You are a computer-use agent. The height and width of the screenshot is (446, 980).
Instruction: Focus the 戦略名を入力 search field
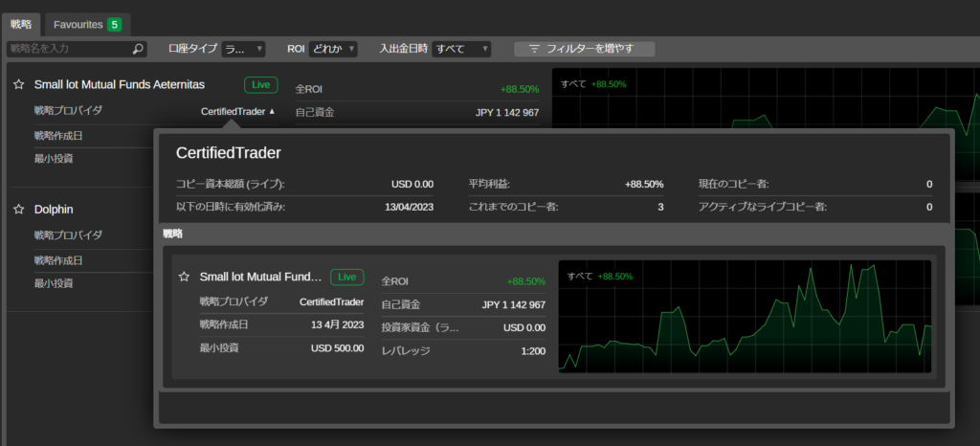pyautogui.click(x=67, y=49)
